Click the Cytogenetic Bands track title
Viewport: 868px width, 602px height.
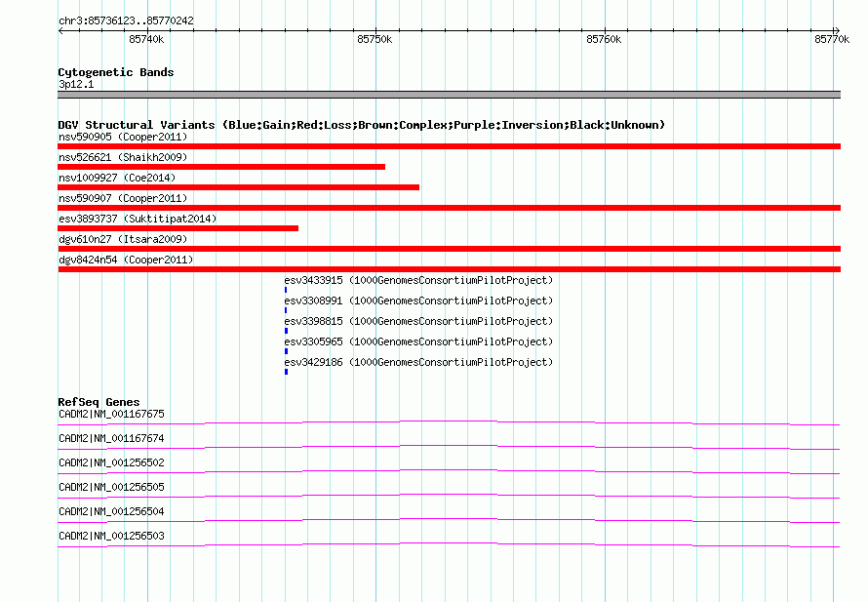(x=116, y=72)
